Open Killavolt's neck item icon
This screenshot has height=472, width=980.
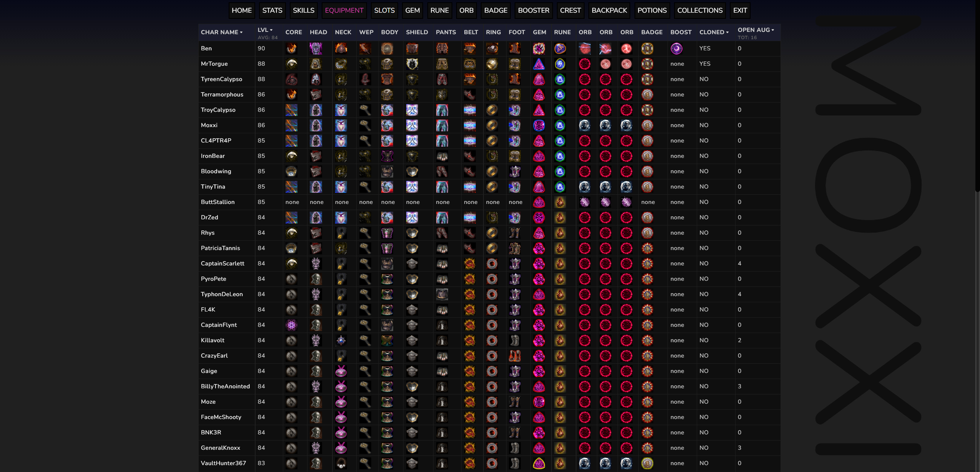pyautogui.click(x=341, y=340)
